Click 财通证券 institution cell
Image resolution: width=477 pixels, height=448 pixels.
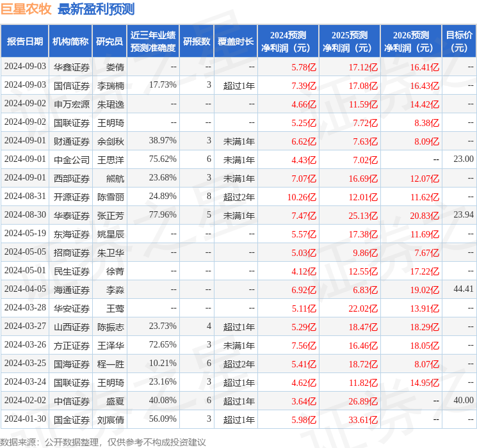click(x=72, y=141)
